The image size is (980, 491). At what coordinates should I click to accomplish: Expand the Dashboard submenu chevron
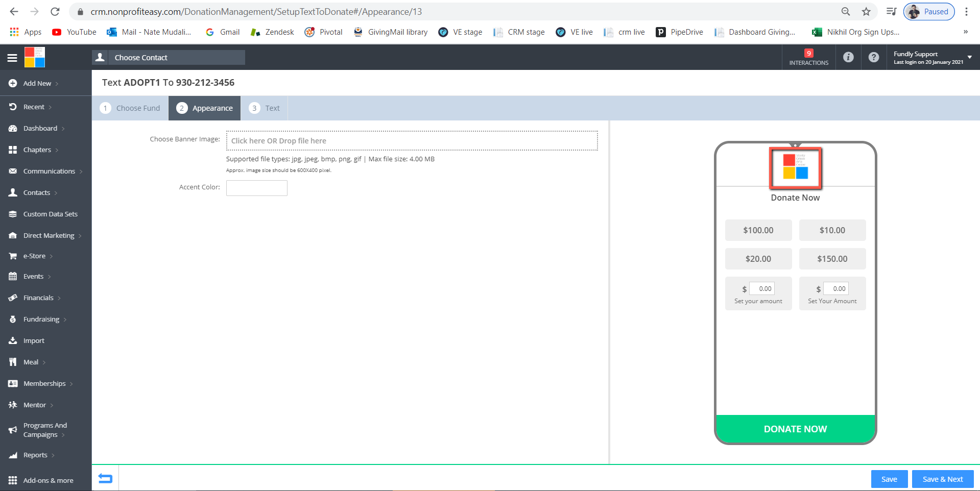pyautogui.click(x=63, y=129)
